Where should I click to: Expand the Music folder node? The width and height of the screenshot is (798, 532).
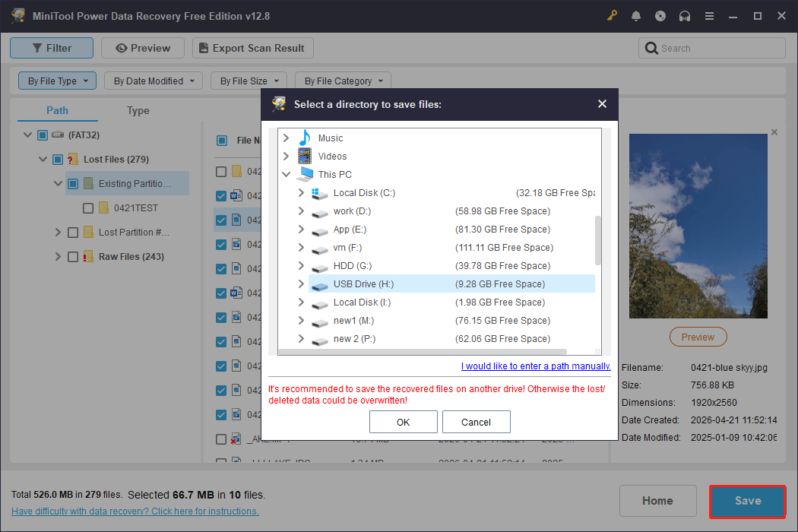(286, 138)
